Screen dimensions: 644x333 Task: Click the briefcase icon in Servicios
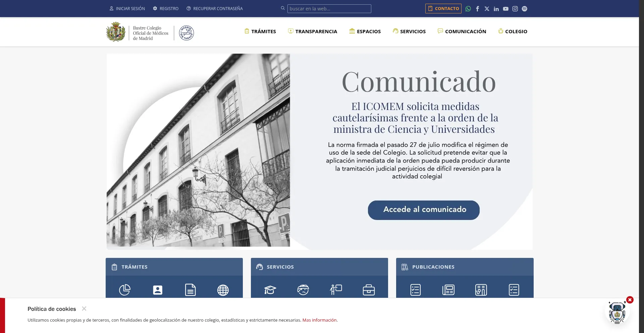coord(369,290)
